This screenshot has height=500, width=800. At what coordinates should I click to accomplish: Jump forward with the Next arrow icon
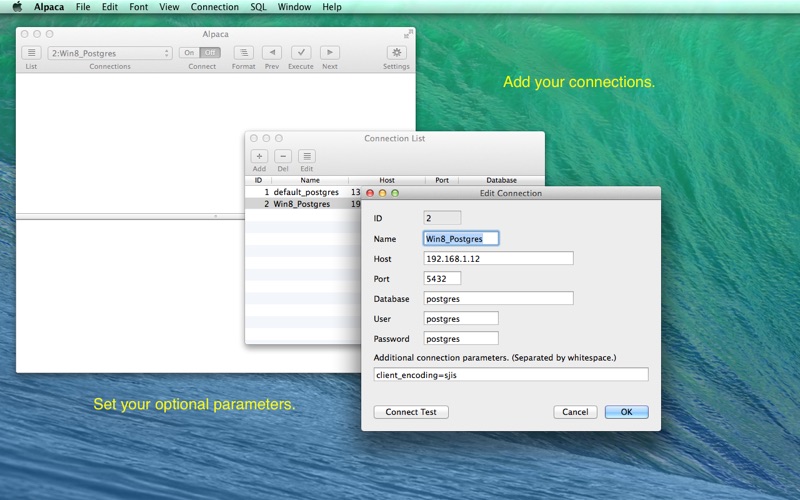330,53
